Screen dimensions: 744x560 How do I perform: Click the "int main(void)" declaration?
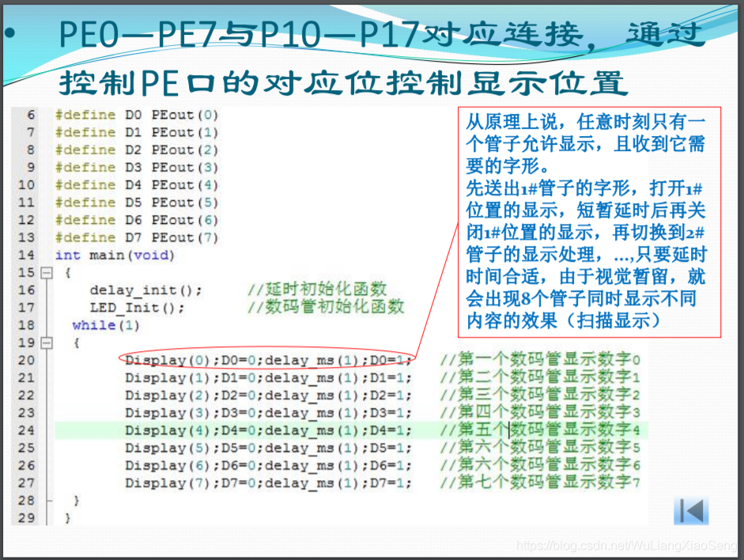click(115, 255)
